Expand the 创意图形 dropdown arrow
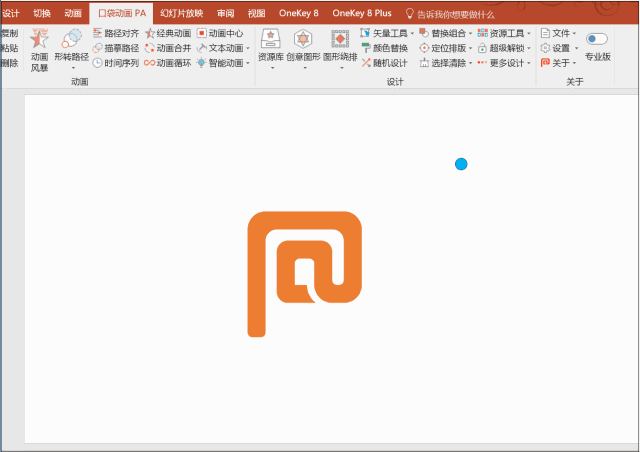Screen dimensions: 640x452 coord(305,68)
